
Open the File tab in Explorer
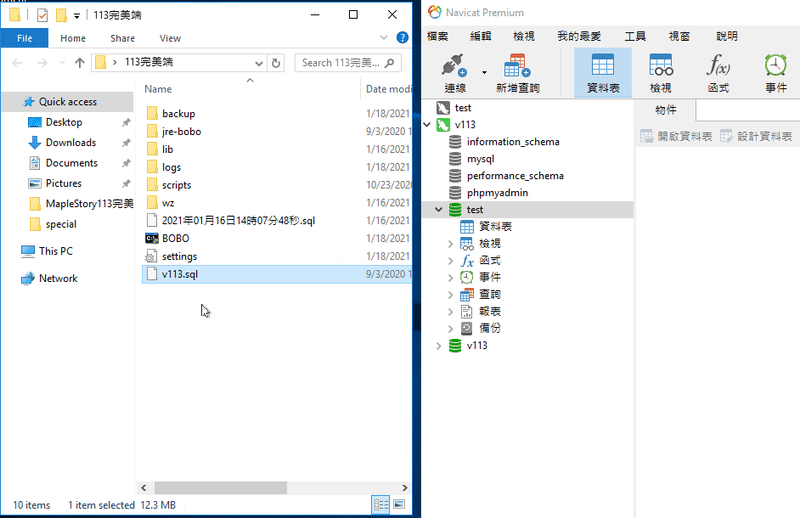pos(24,38)
